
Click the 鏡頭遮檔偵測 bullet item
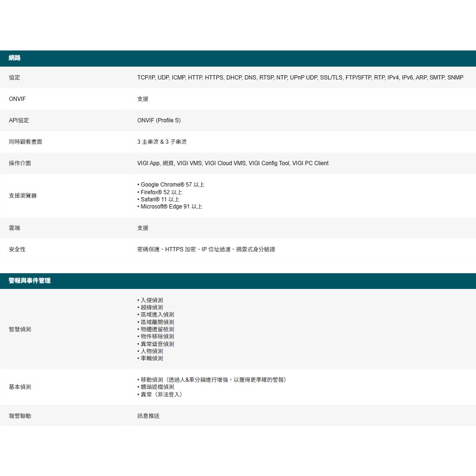point(157,387)
